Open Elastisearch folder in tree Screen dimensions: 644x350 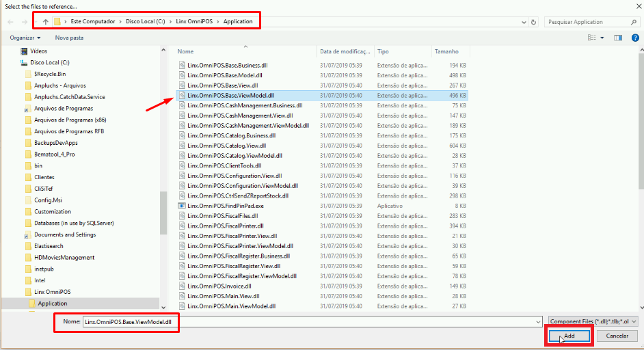click(49, 247)
